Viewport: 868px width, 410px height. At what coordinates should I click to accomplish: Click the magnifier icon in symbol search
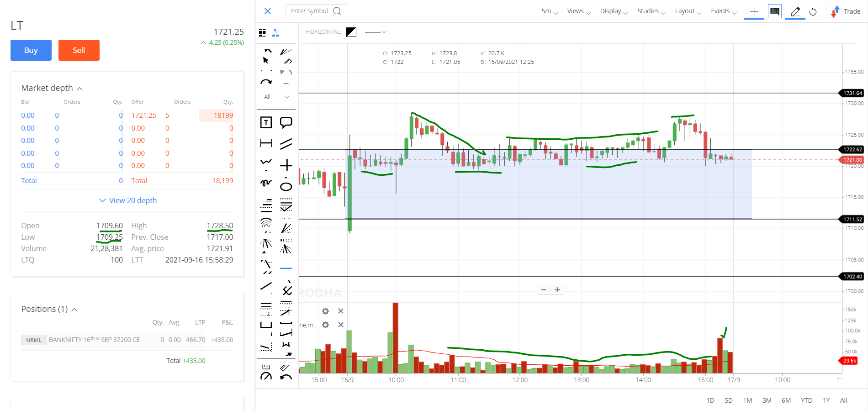coord(337,11)
